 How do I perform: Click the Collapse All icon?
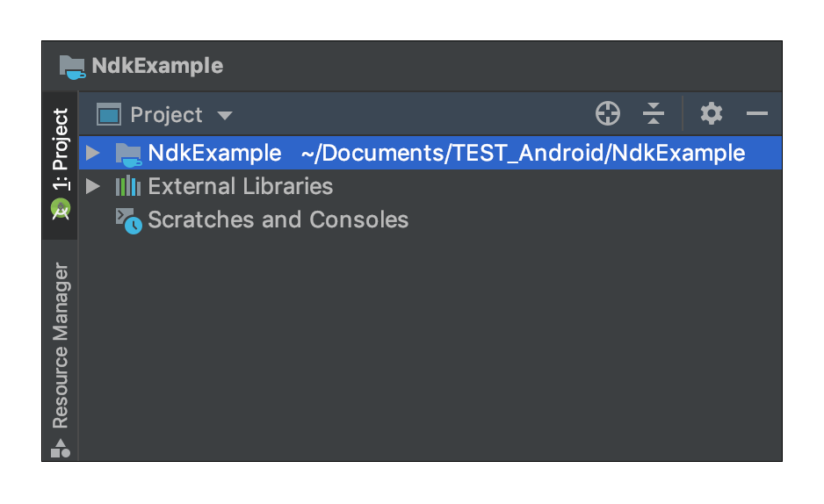pos(654,113)
